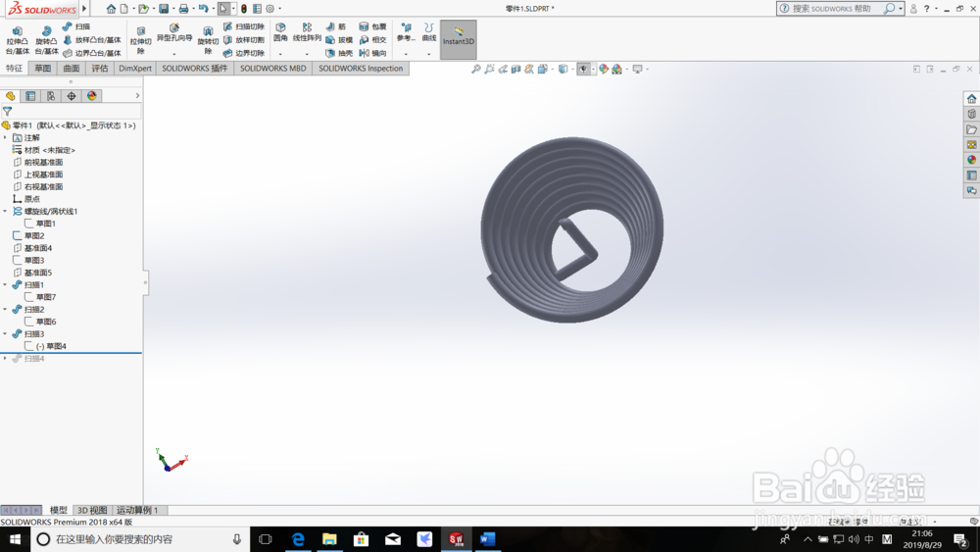Expand the 注解 annotations folder
Screen dimensions: 980x552
click(x=5, y=137)
